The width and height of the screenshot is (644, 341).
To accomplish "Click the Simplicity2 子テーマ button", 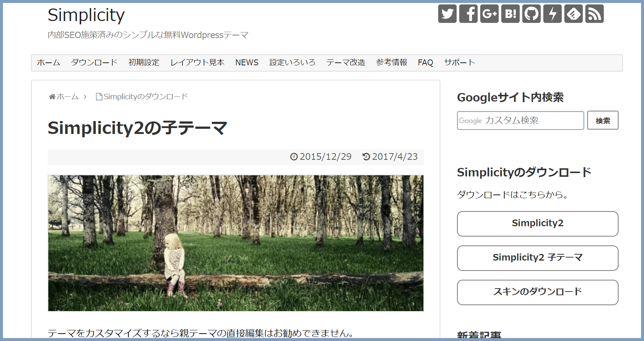I will [x=537, y=258].
